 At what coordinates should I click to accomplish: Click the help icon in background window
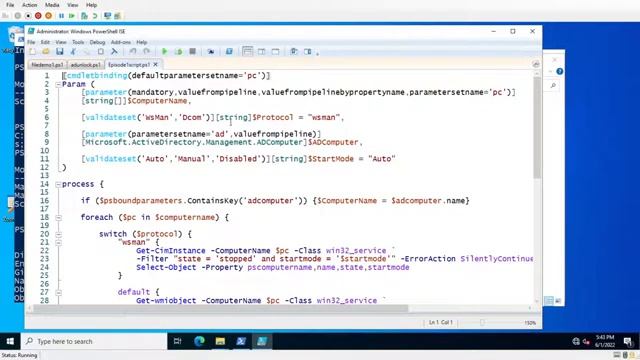(x=560, y=71)
